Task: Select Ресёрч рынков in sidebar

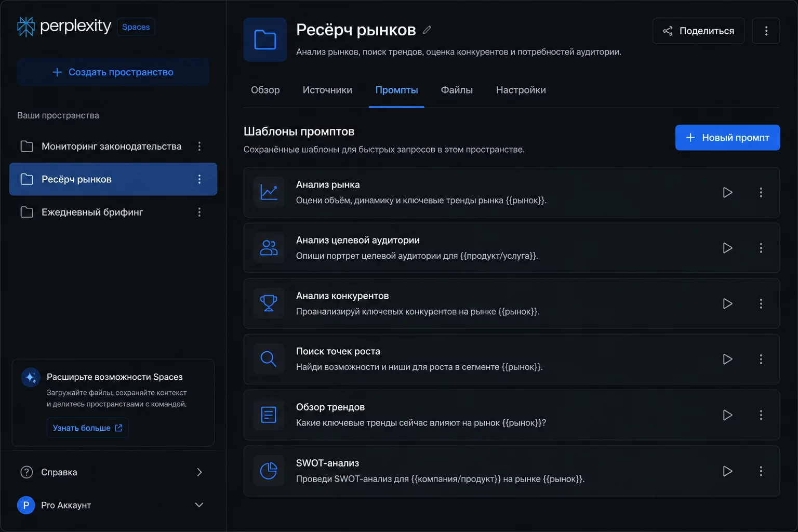Action: click(113, 179)
